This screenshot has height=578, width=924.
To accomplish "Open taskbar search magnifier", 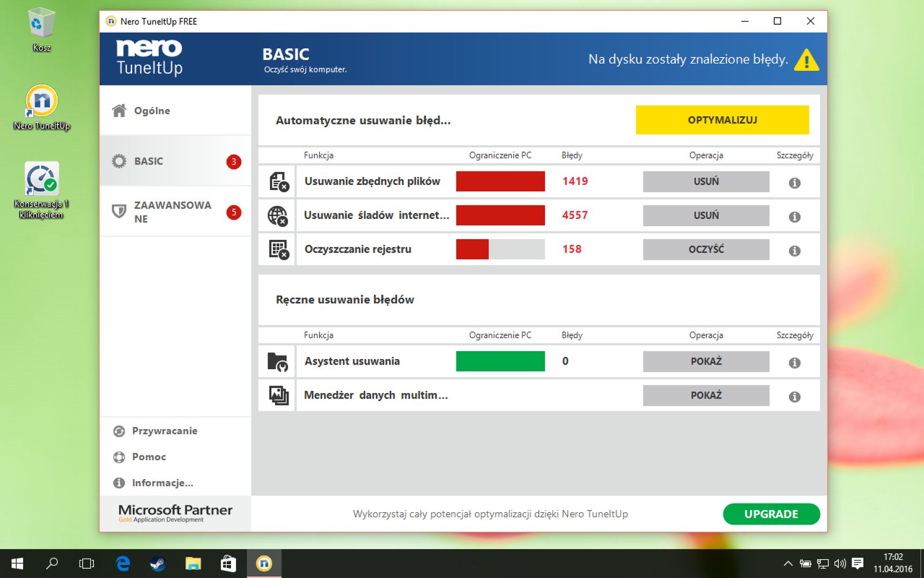I will click(52, 563).
